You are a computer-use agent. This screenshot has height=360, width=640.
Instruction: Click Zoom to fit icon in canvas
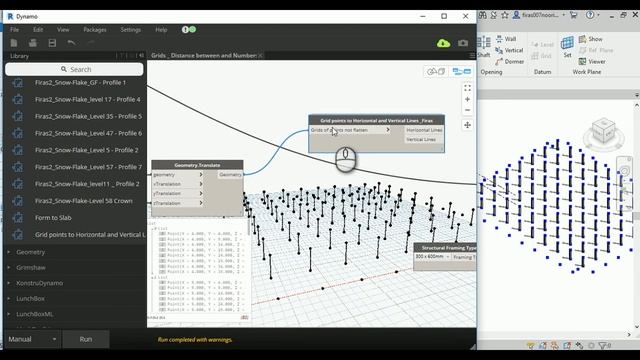467,88
